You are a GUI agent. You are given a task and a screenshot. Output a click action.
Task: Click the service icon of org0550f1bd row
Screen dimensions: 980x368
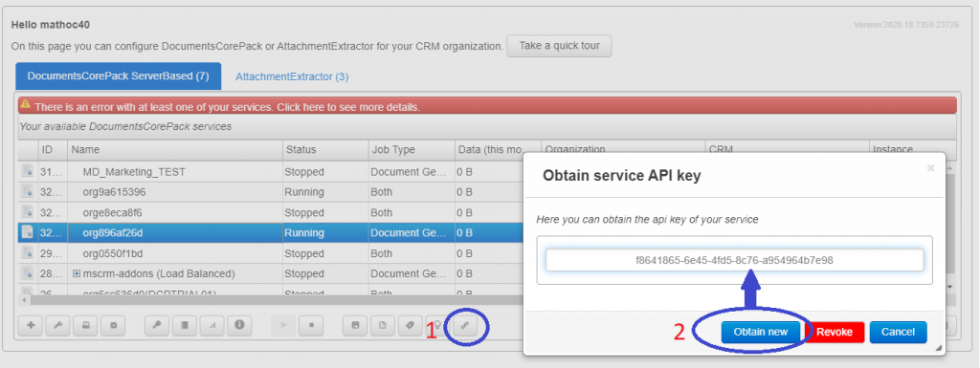coord(28,253)
